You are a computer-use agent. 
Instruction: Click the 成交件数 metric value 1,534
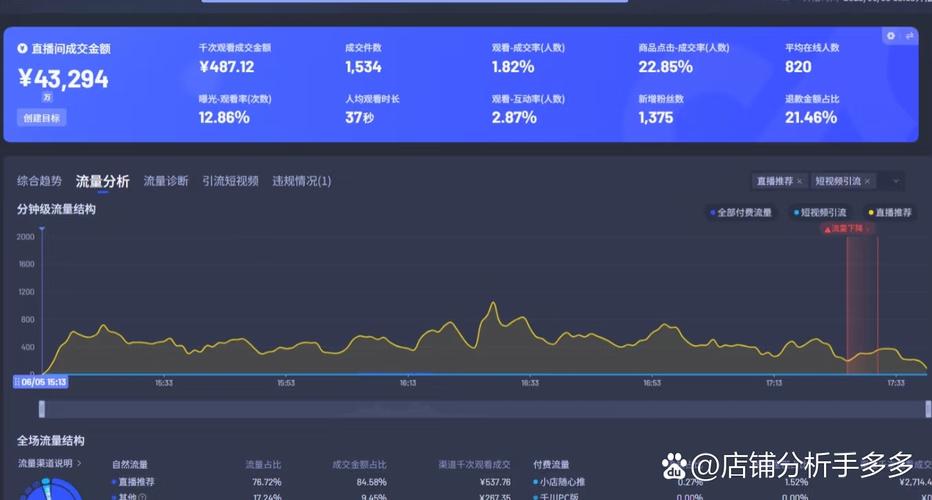click(x=363, y=67)
